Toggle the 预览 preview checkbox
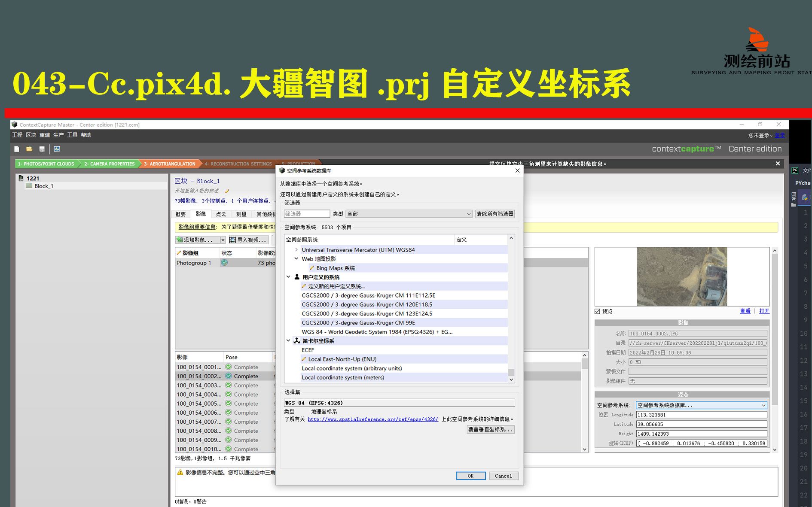This screenshot has width=812, height=507. click(597, 311)
